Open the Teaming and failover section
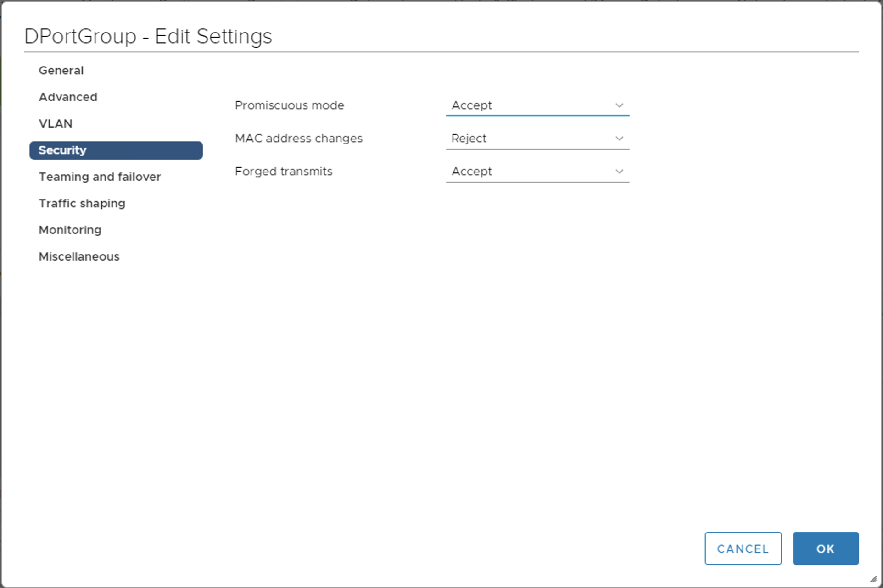Image resolution: width=883 pixels, height=588 pixels. 100,177
